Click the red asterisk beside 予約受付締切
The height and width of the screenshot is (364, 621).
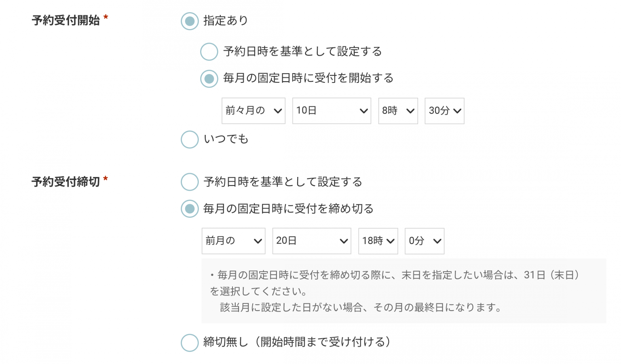[x=106, y=179]
